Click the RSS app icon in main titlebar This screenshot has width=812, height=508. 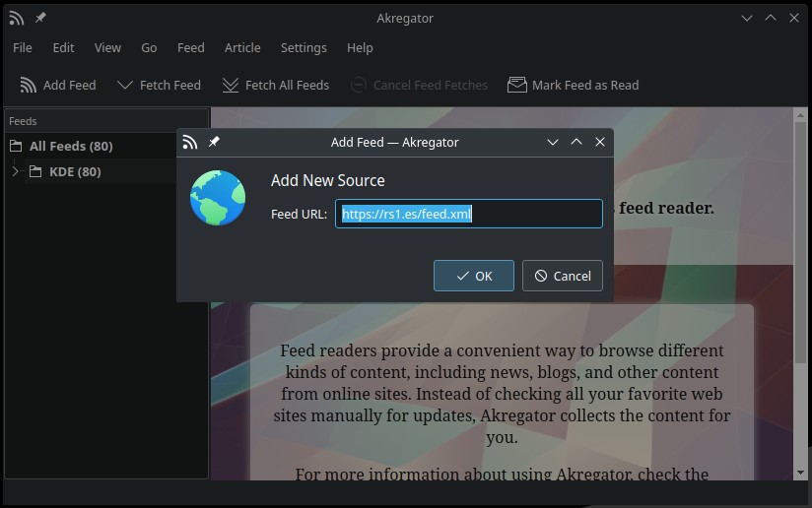tap(17, 18)
